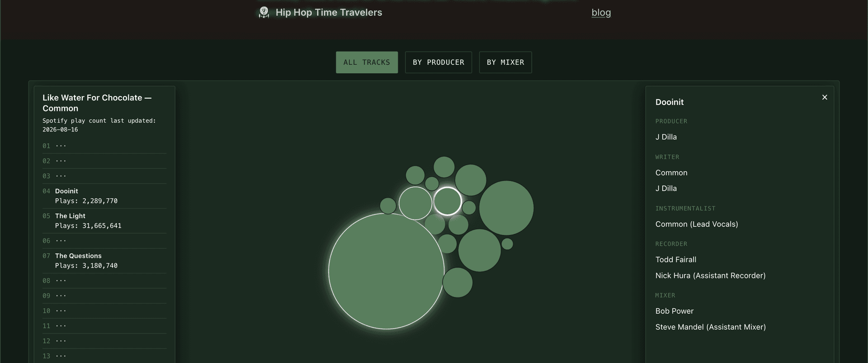Click the Like Water For Chocolate album title
The width and height of the screenshot is (868, 363).
[97, 103]
